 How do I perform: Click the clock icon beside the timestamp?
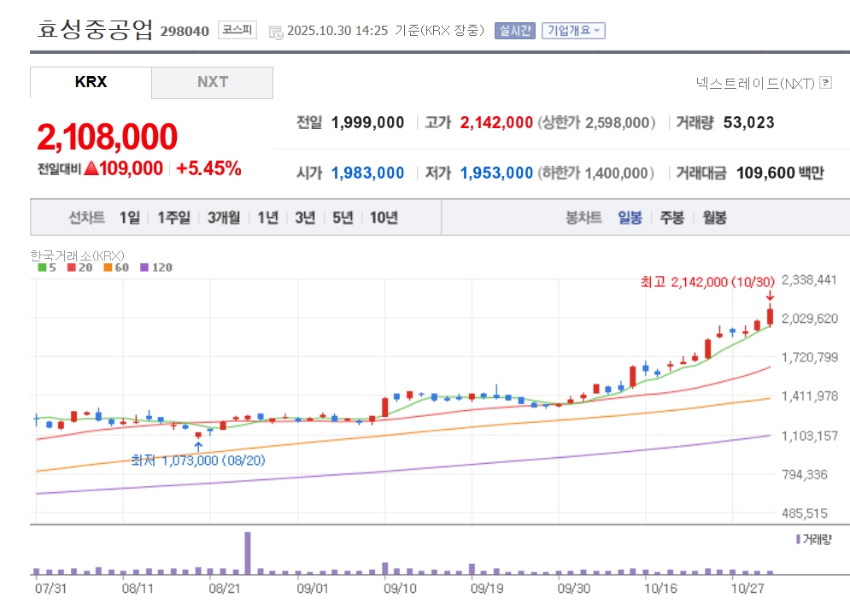tap(276, 32)
